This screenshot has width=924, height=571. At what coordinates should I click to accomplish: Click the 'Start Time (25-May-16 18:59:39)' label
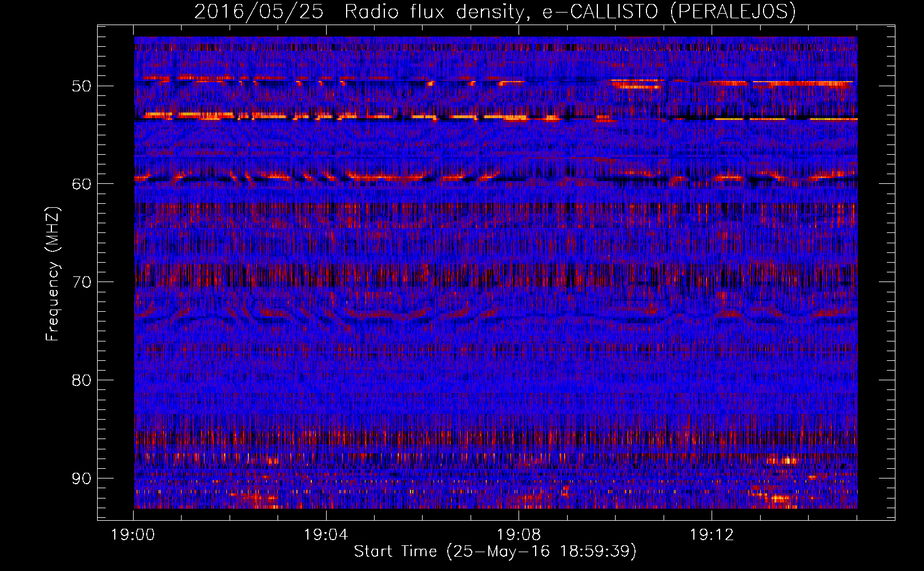[495, 552]
